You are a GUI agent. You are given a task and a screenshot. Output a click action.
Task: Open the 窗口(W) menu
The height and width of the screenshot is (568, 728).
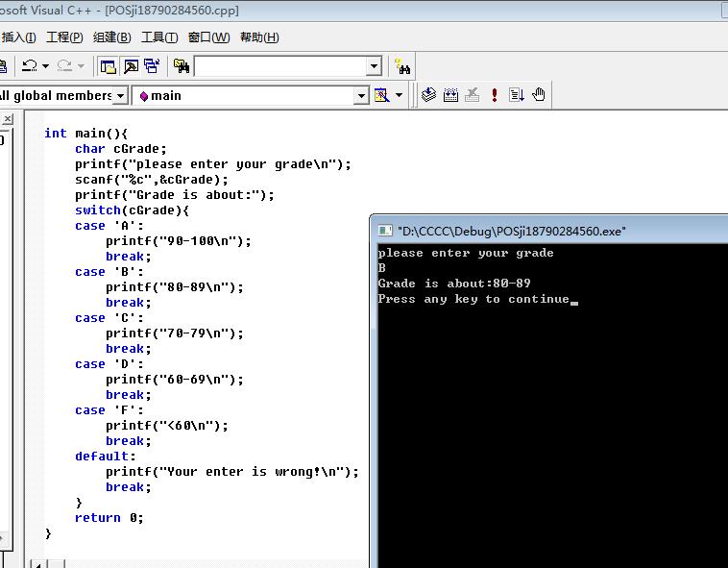click(208, 37)
